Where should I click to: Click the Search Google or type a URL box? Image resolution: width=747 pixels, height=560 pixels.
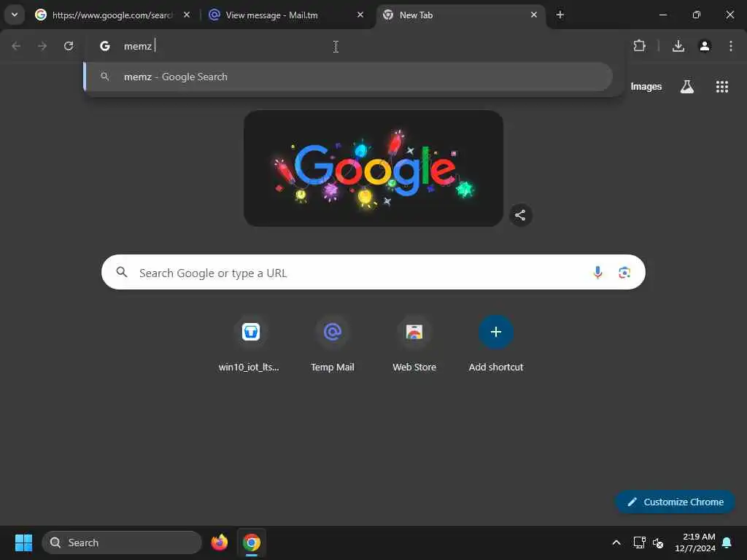(373, 273)
